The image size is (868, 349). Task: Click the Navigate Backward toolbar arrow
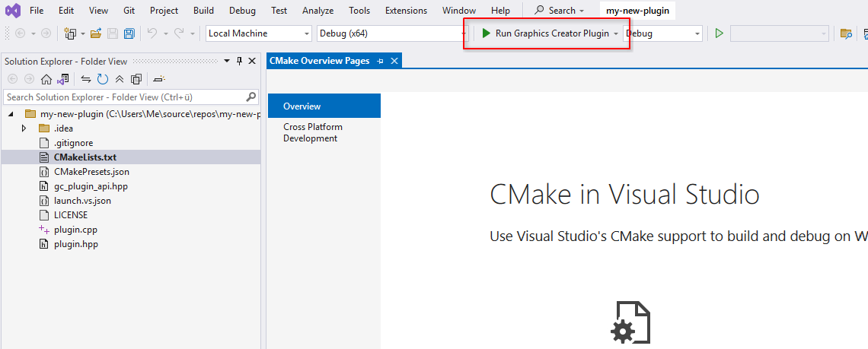click(x=21, y=33)
